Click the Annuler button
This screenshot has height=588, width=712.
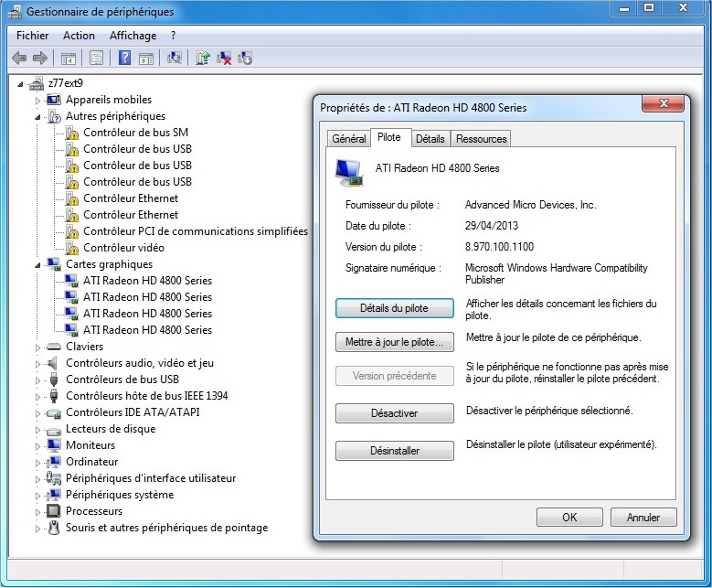tap(643, 517)
